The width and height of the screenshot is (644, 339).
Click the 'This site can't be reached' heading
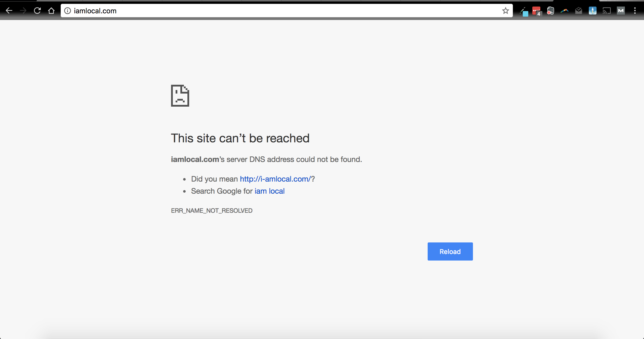coord(240,138)
